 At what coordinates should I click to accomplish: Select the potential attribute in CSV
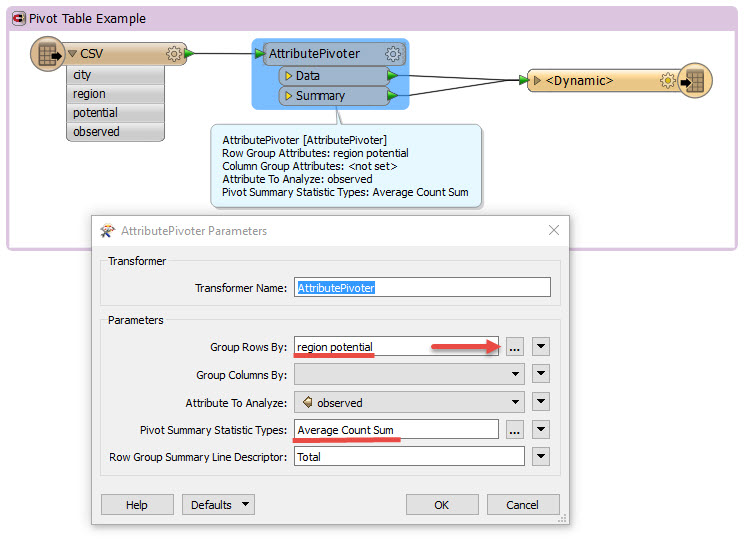115,113
